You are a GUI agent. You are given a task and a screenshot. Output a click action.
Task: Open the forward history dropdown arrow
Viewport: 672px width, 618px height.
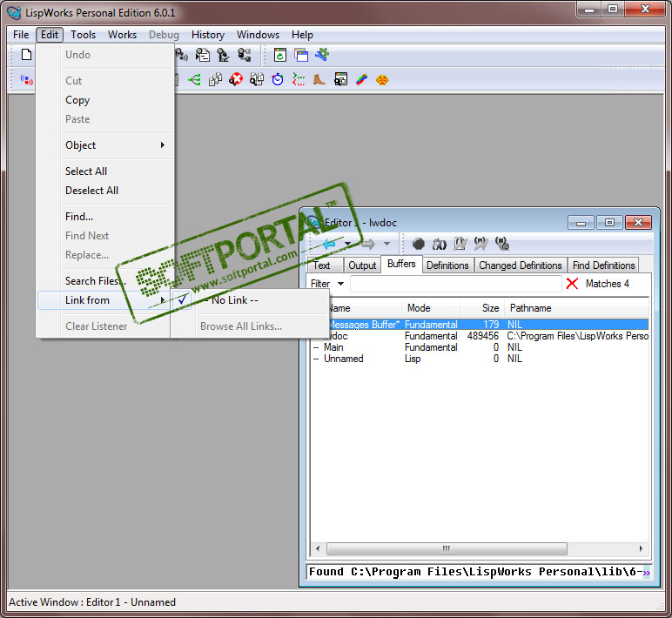(386, 244)
